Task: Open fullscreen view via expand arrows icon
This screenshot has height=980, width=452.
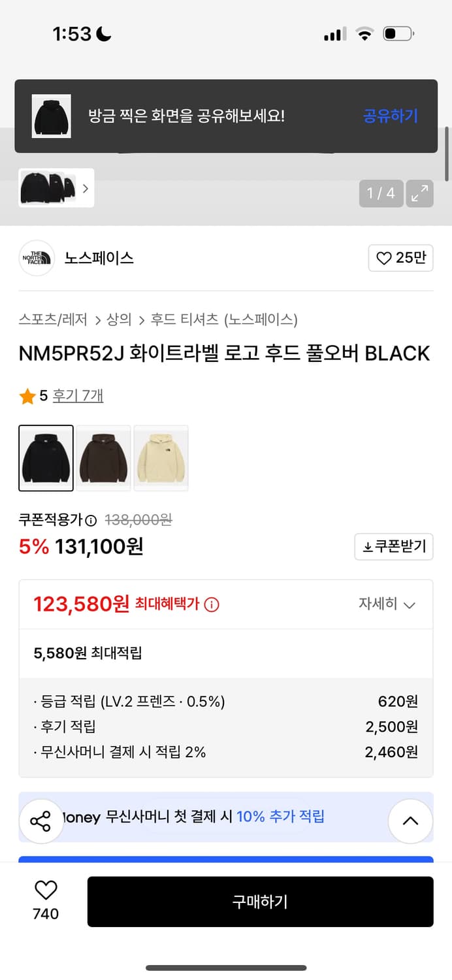Action: click(421, 193)
